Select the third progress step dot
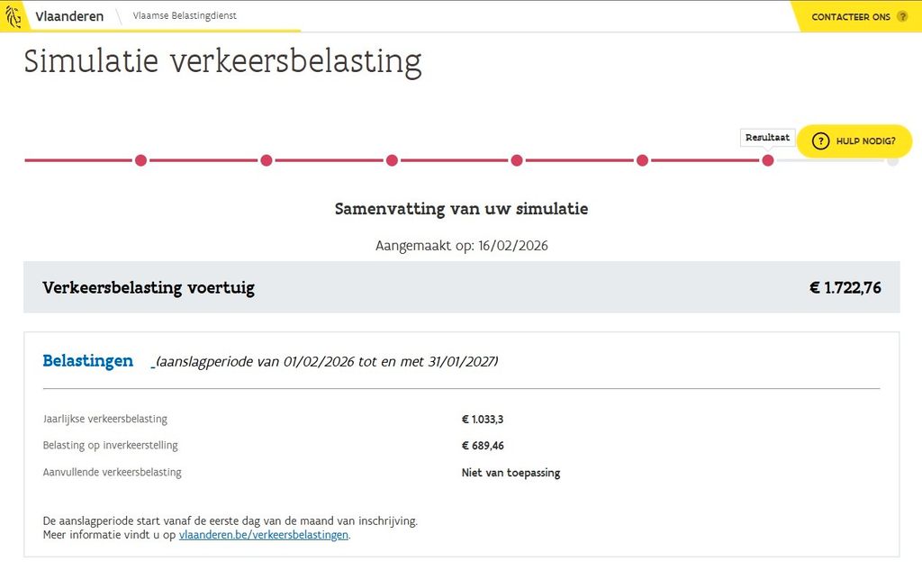Screen dimensions: 922x588 tap(392, 160)
